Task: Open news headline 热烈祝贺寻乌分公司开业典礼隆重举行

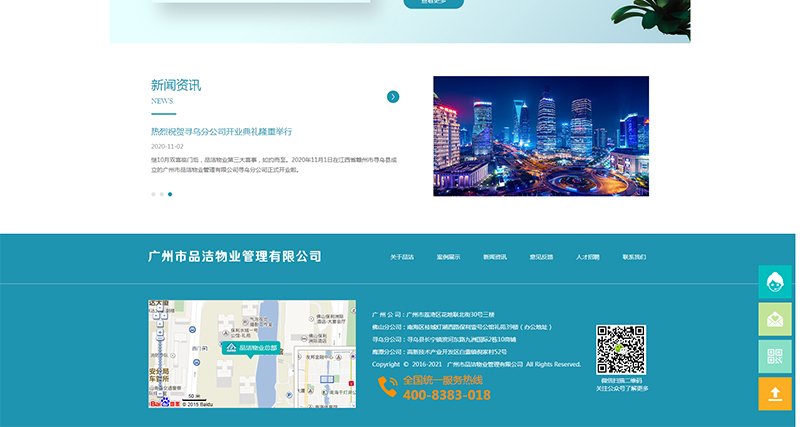Action: point(221,131)
